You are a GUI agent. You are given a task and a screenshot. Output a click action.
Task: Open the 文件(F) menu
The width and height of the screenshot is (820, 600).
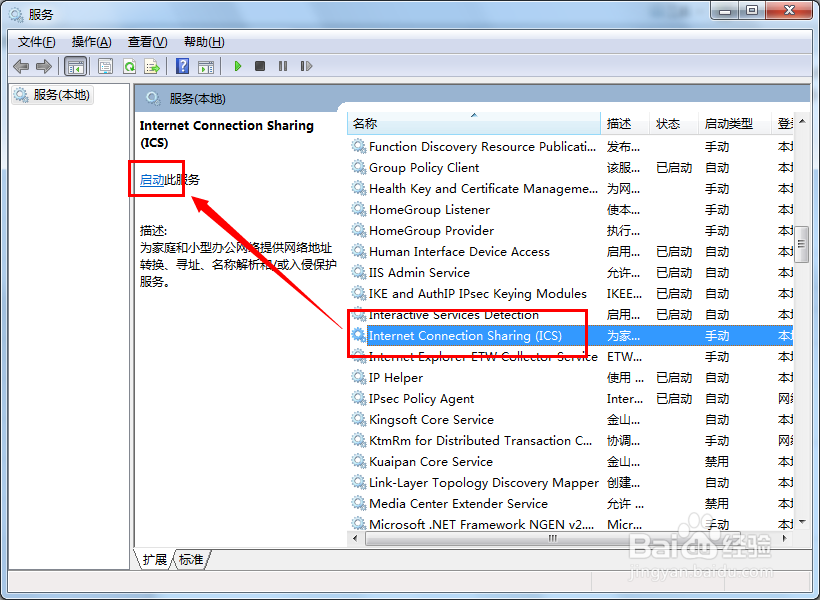click(37, 42)
